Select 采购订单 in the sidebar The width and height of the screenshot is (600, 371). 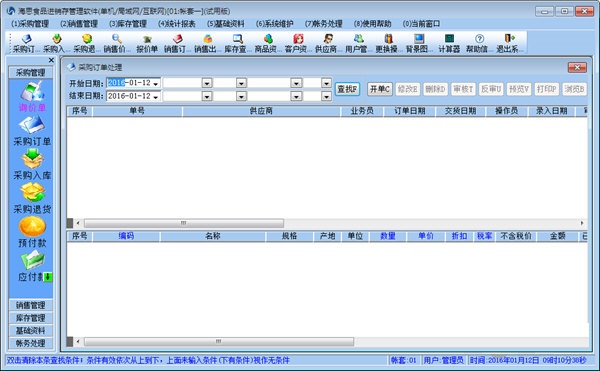[32, 131]
